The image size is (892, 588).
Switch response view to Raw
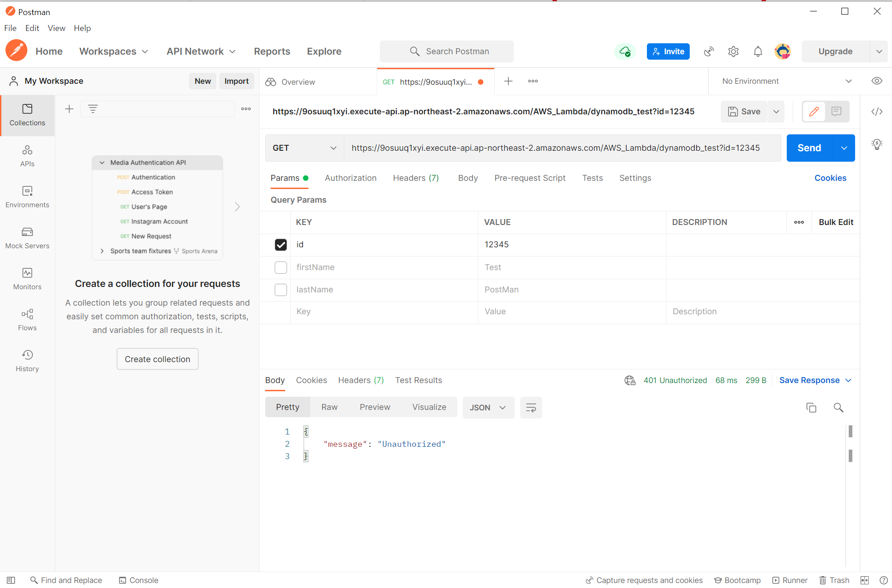[329, 407]
